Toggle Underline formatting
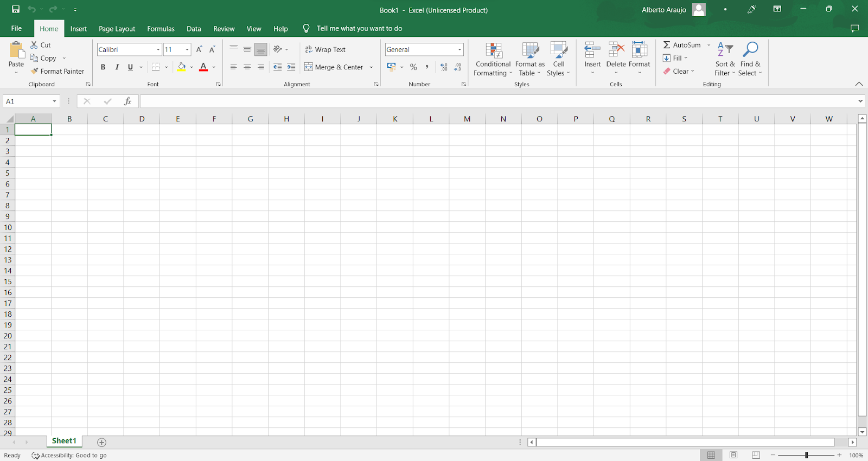This screenshot has height=461, width=868. coord(130,67)
